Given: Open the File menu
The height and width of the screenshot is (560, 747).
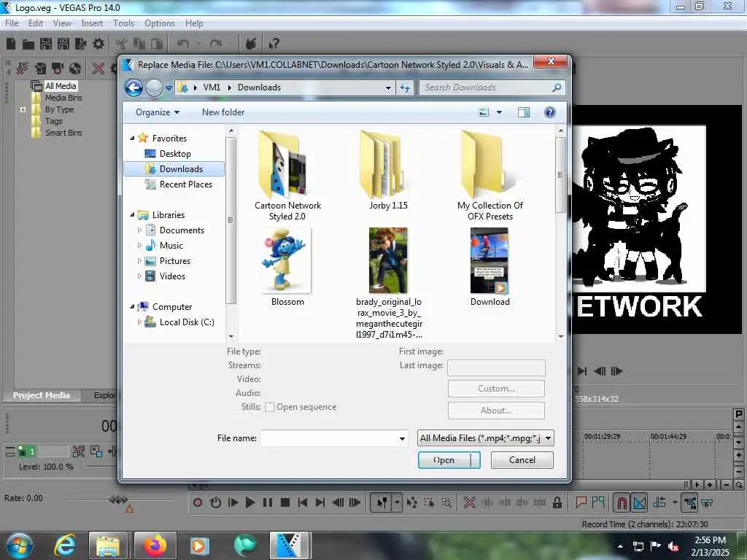Looking at the screenshot, I should point(12,23).
